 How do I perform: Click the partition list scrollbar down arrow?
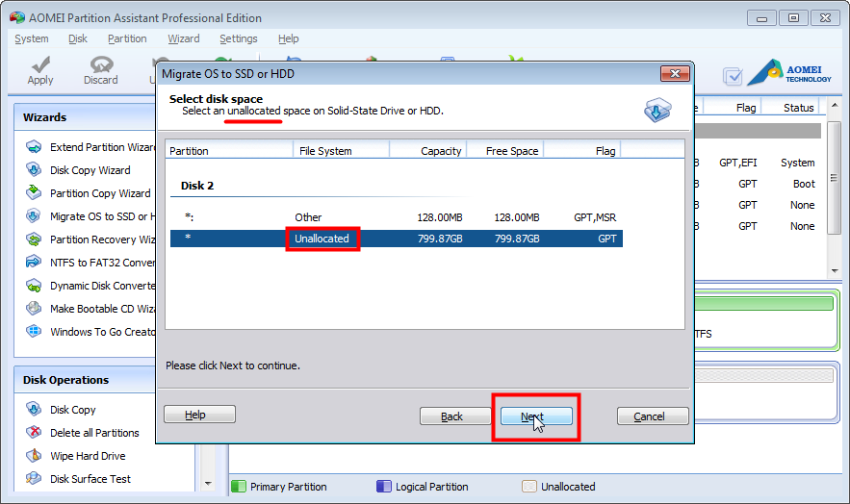835,270
